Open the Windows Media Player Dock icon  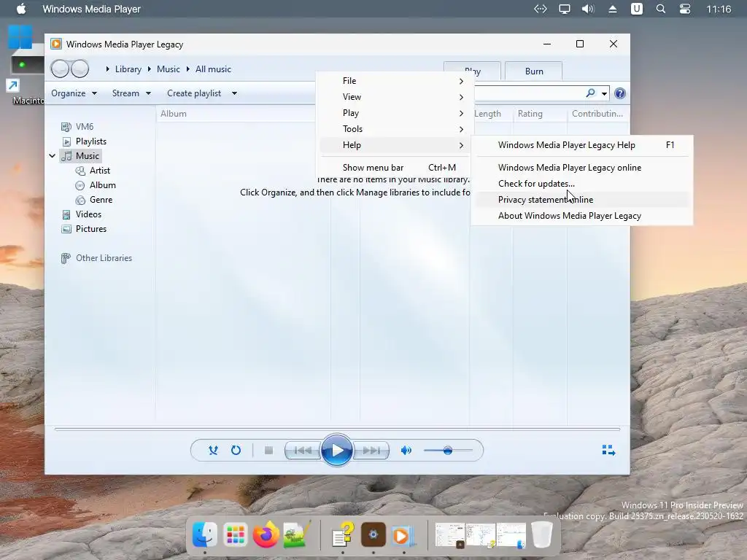point(403,535)
